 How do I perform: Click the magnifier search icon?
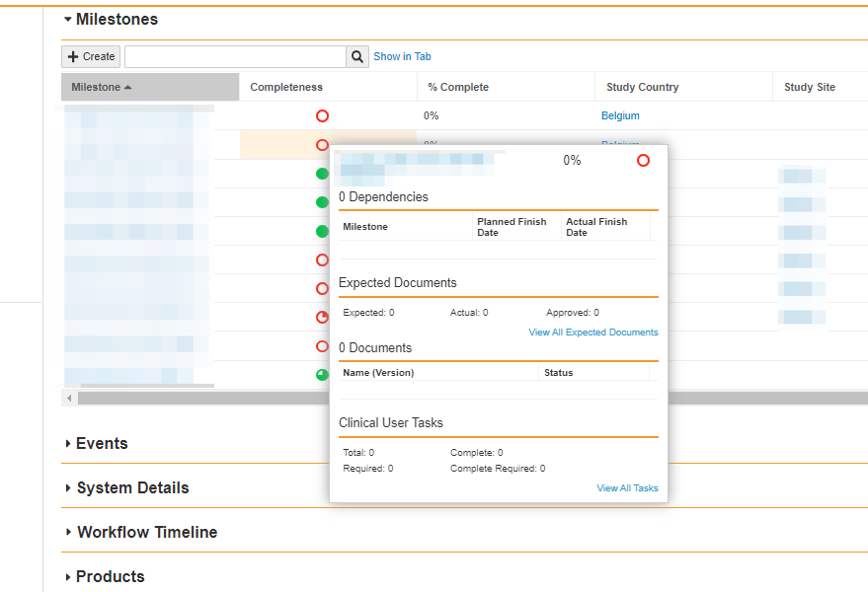(357, 57)
